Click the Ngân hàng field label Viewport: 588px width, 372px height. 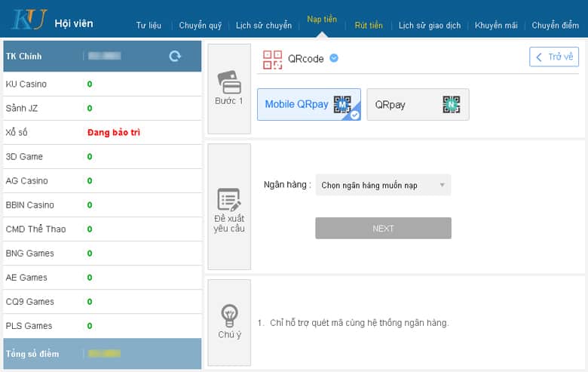click(x=287, y=185)
